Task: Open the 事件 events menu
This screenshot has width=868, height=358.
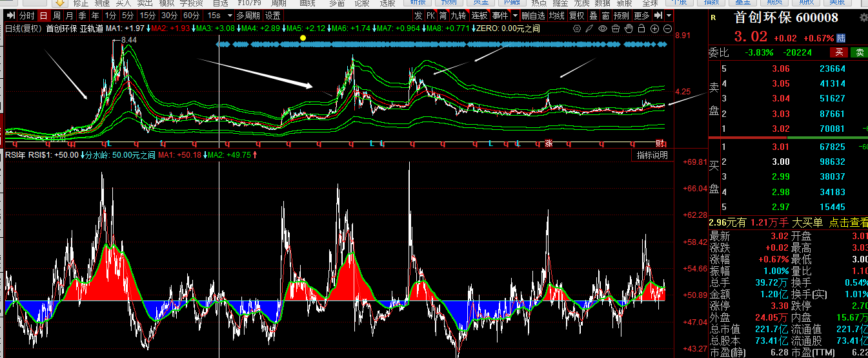Action: (500, 15)
